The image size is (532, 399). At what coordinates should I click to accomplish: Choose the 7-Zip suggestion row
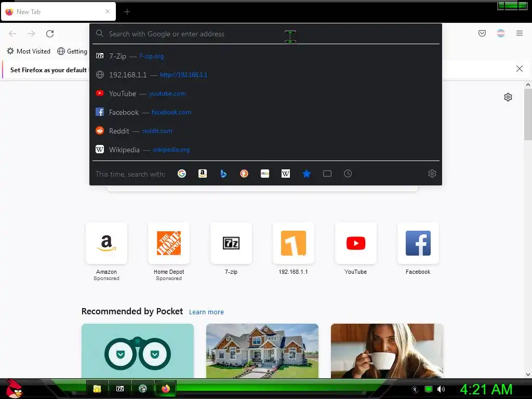(x=265, y=56)
